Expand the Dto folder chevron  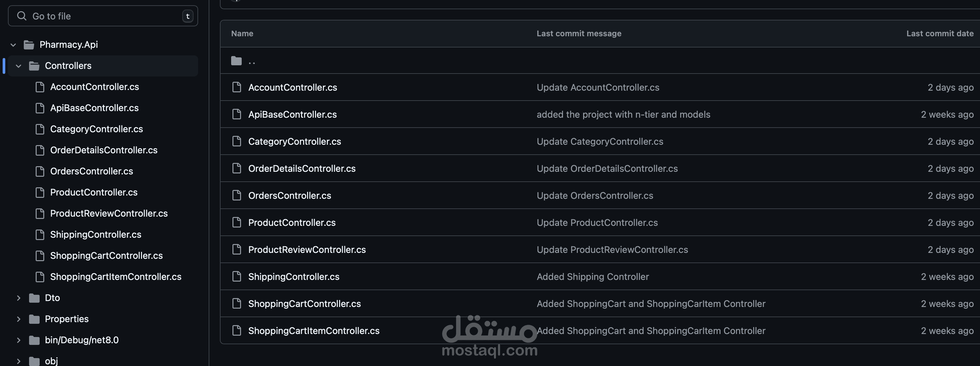click(x=18, y=298)
